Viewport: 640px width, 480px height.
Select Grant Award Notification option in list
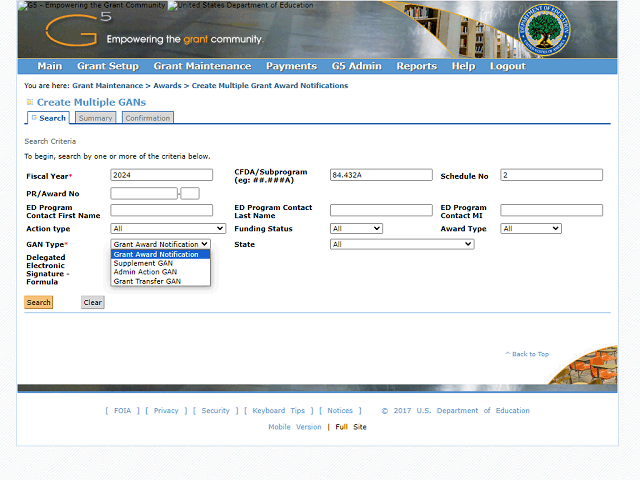click(x=161, y=254)
